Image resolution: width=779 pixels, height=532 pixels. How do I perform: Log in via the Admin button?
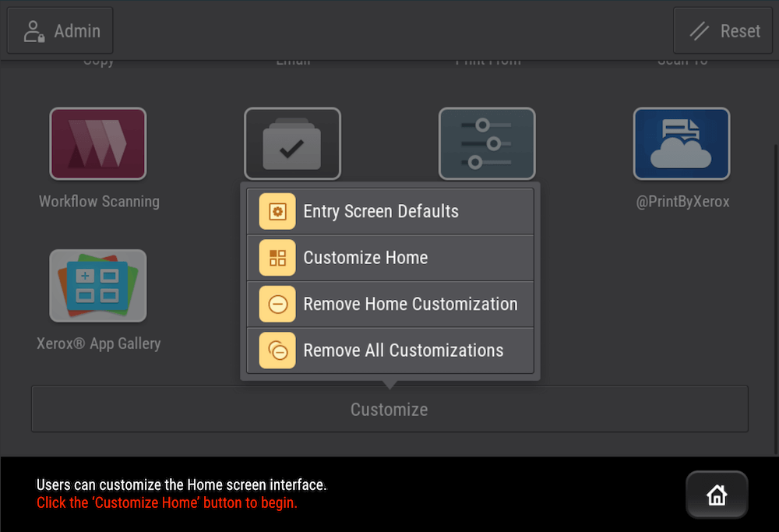point(60,30)
